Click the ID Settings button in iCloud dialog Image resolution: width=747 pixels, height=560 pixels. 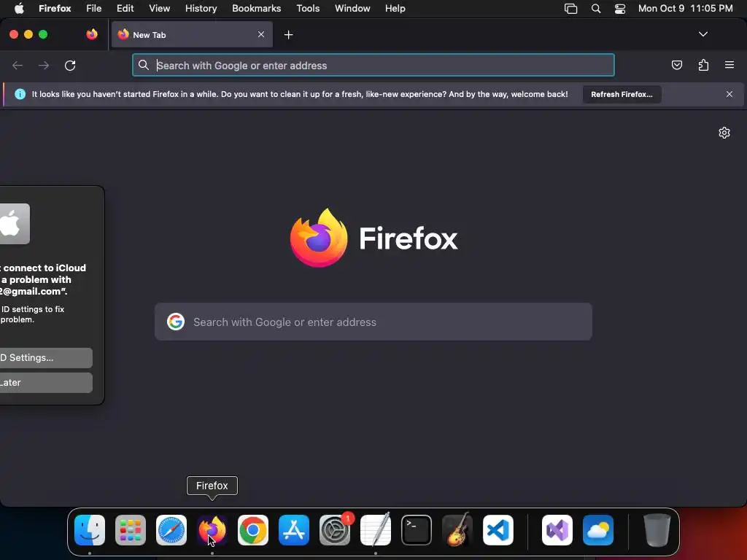tap(46, 357)
